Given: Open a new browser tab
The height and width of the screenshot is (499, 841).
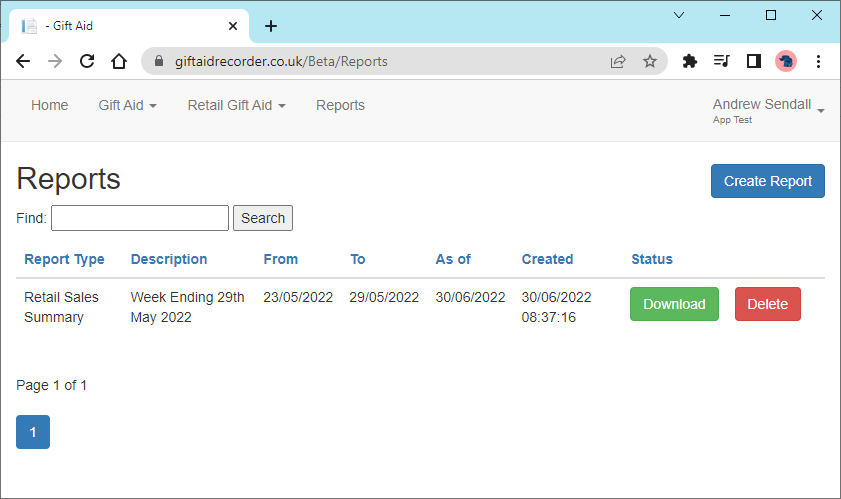Looking at the screenshot, I should tap(271, 26).
